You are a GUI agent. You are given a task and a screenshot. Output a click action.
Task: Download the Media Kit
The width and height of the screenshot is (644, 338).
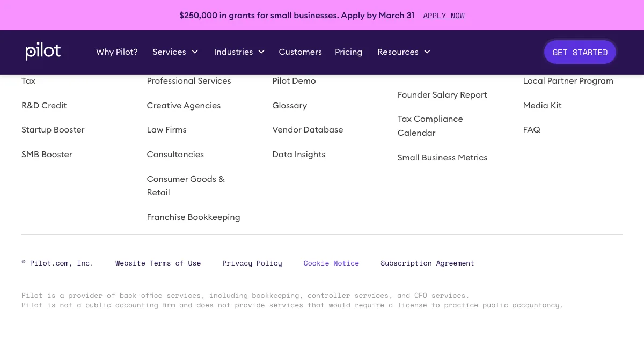pyautogui.click(x=542, y=106)
